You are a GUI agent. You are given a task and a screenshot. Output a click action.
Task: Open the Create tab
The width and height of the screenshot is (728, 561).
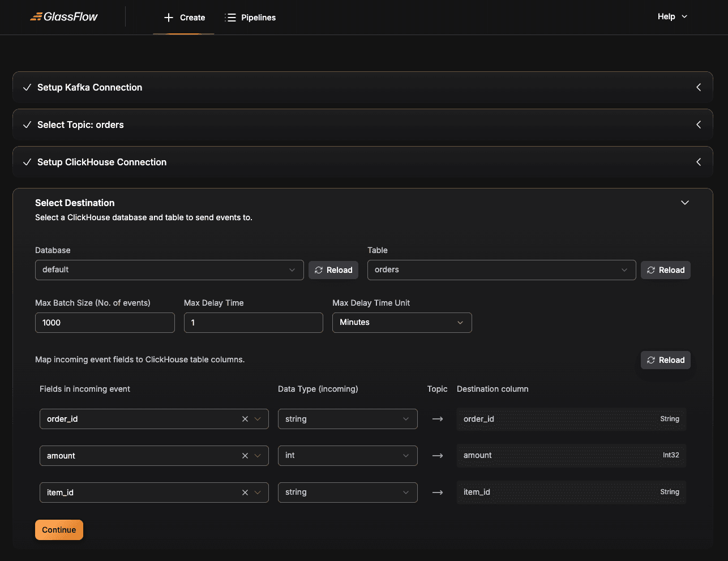[x=185, y=18]
